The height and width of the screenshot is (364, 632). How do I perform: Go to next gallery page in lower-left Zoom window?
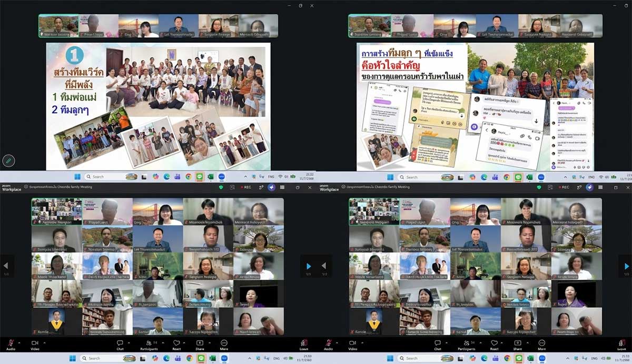309,266
